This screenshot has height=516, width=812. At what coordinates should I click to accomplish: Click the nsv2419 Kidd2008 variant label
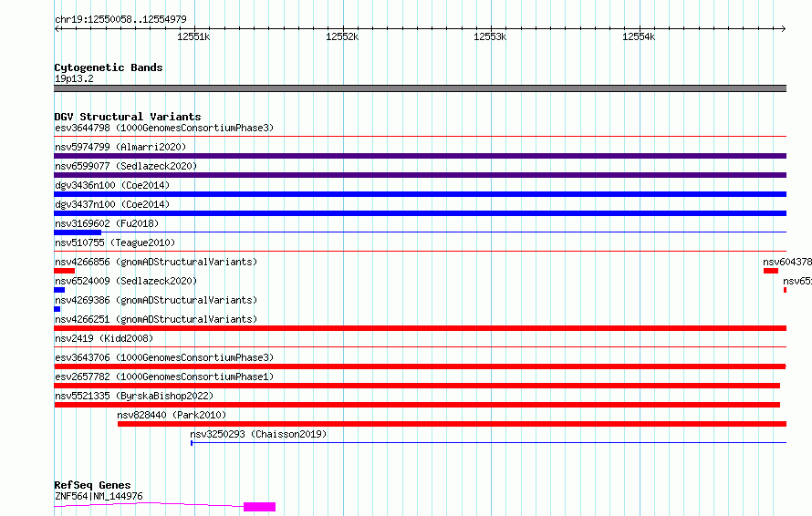point(104,338)
